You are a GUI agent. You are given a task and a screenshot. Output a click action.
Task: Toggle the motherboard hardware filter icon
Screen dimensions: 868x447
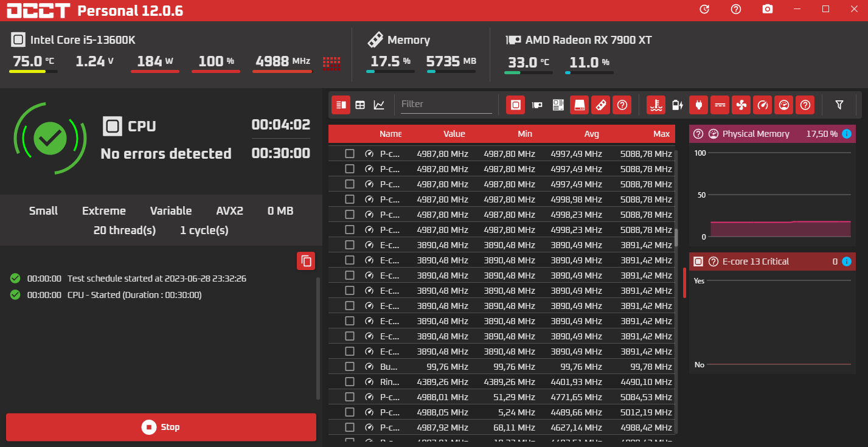(558, 105)
